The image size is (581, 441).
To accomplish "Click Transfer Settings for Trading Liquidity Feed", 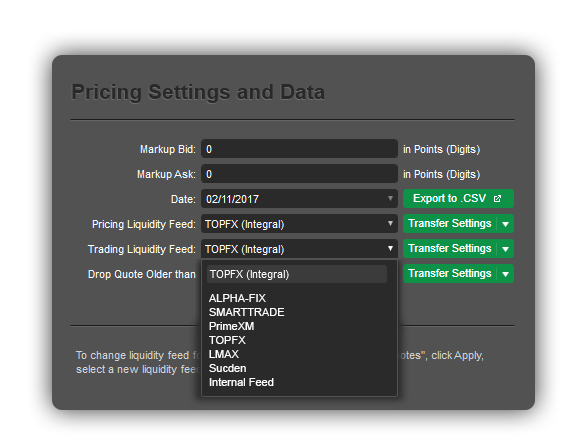I will pos(450,249).
